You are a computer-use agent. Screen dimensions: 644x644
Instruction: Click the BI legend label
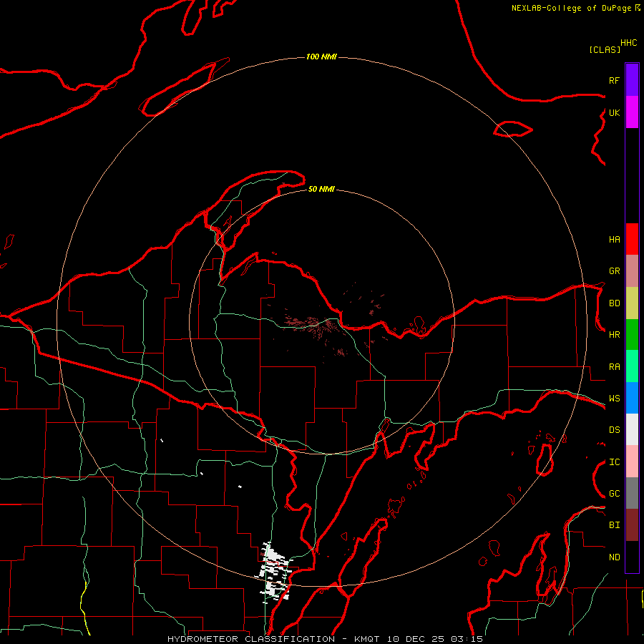[614, 525]
